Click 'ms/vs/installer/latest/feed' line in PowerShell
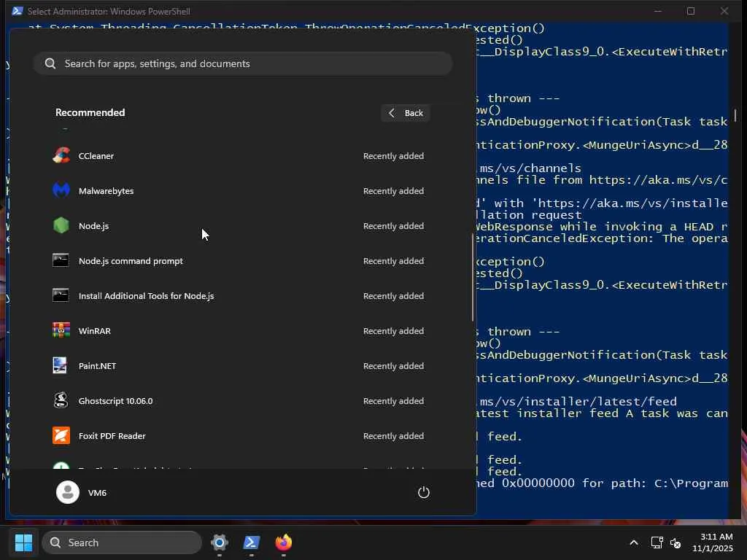This screenshot has height=560, width=747. tap(578, 402)
